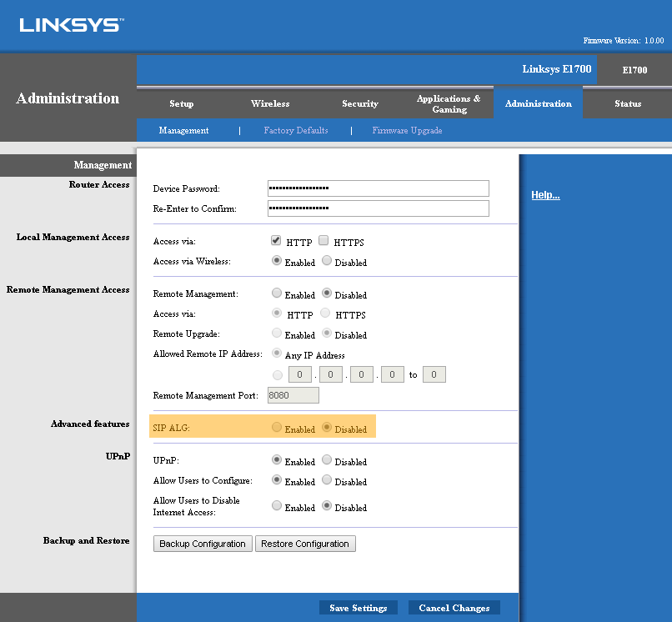Click the fourth remote IP octet field

[393, 374]
